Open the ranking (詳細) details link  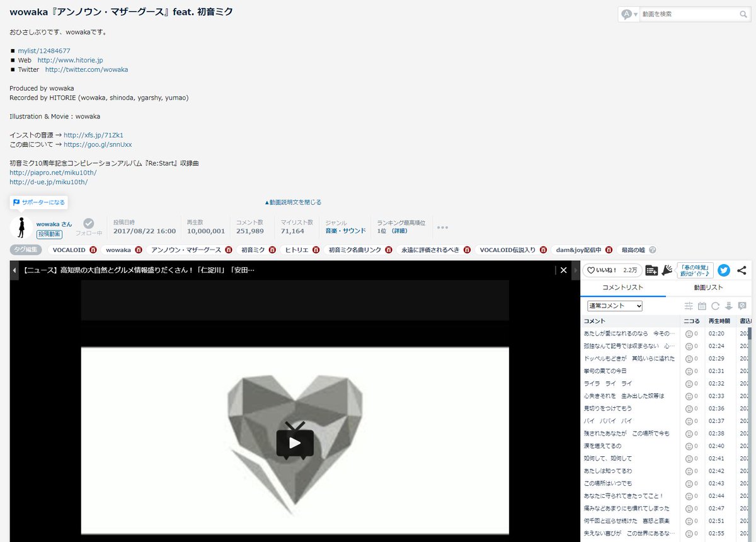pos(399,231)
